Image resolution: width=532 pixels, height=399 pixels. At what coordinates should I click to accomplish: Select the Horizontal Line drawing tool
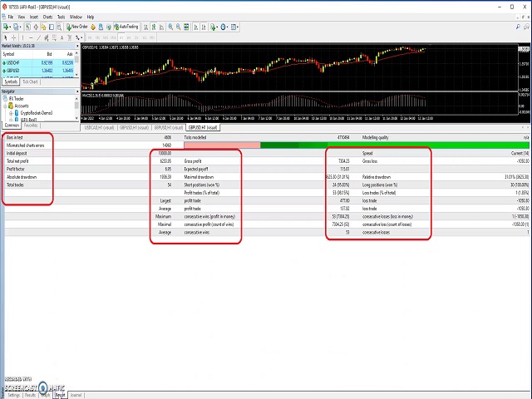click(x=31, y=37)
